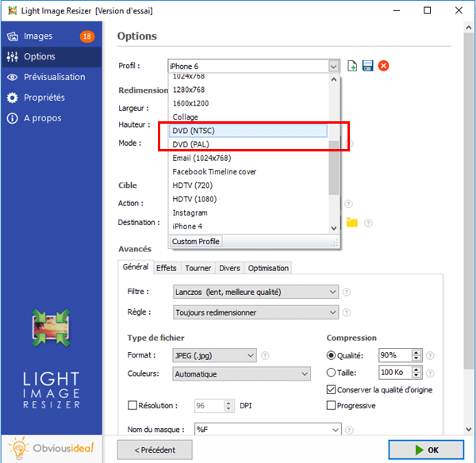Delete the profile with the red X icon

(x=383, y=66)
